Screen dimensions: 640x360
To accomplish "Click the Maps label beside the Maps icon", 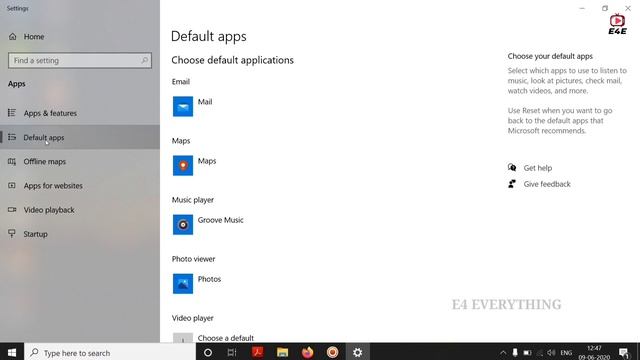I will point(207,161).
